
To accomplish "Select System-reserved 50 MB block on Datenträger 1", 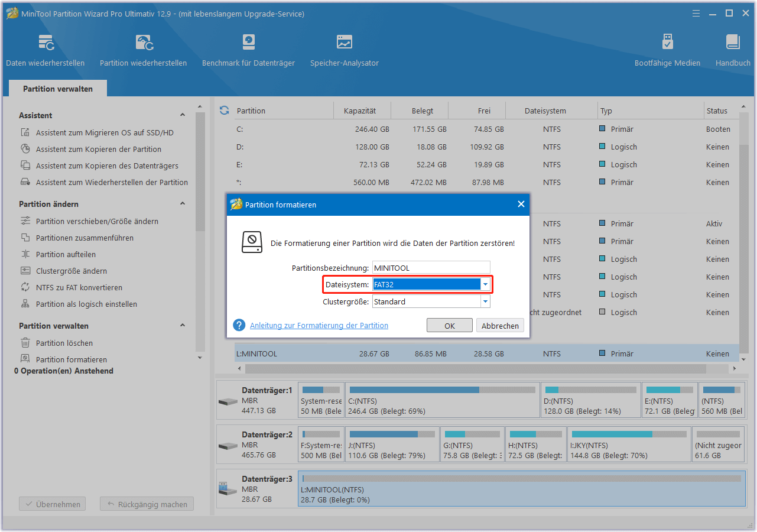I will point(321,401).
